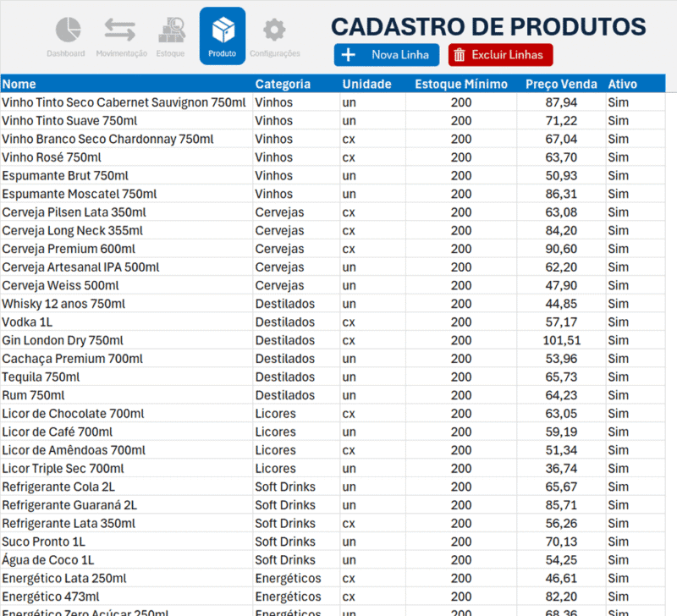Select cell Refrigerante Lata 350ml

coord(126,523)
